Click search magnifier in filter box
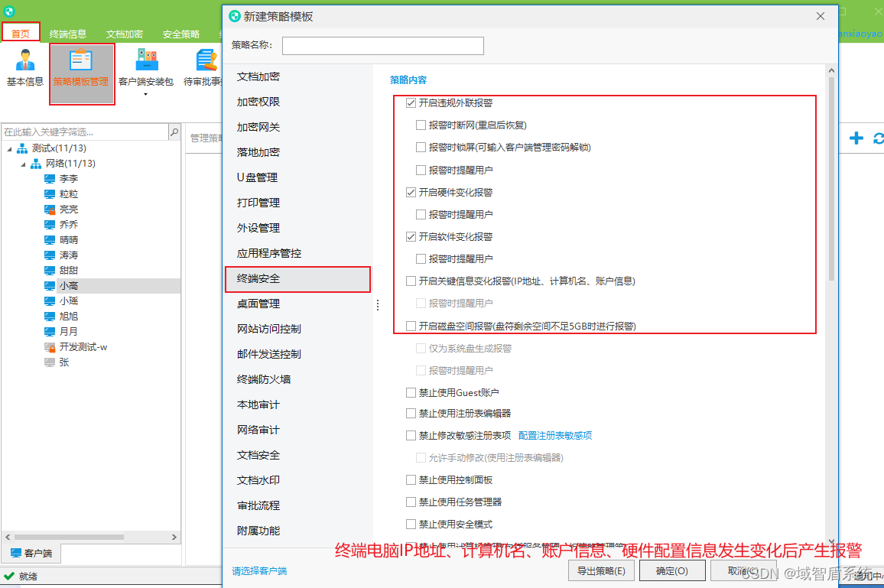 point(175,132)
